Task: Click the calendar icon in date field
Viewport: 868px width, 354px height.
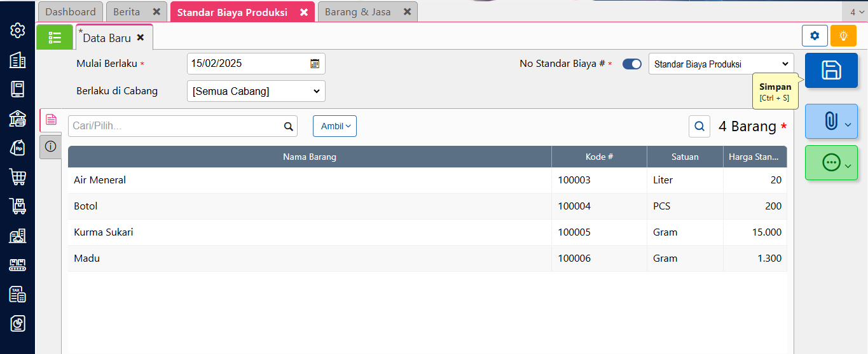Action: tap(315, 64)
